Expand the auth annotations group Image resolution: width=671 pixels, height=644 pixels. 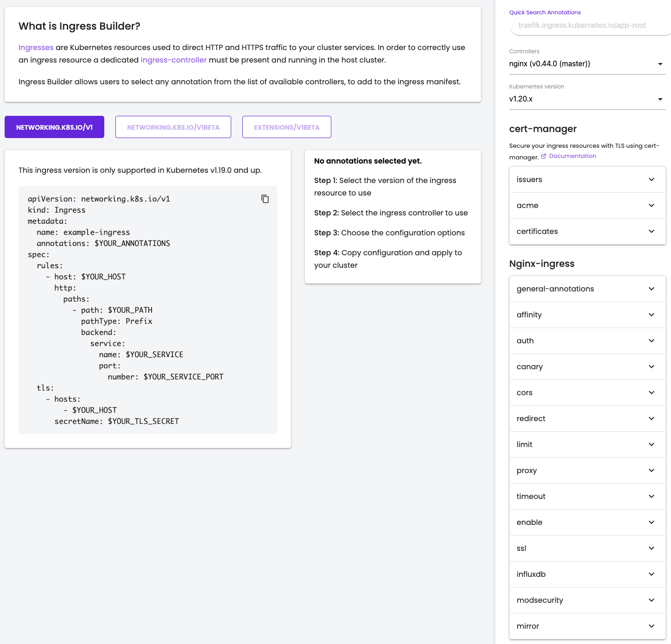(x=587, y=341)
